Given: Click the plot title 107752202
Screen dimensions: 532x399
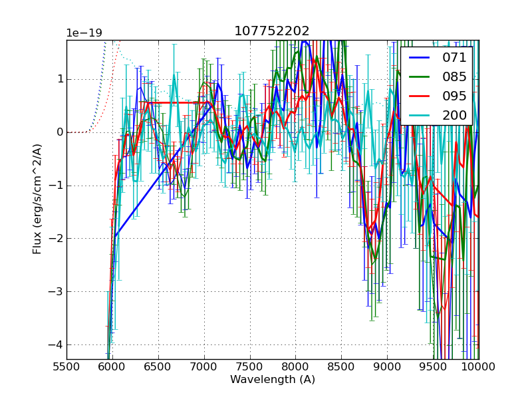Looking at the screenshot, I should point(272,31).
